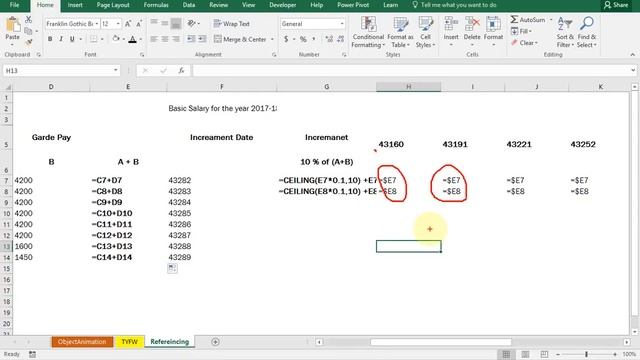The width and height of the screenshot is (640, 360).
Task: Click the Orientation icon
Action: pyautogui.click(x=191, y=24)
